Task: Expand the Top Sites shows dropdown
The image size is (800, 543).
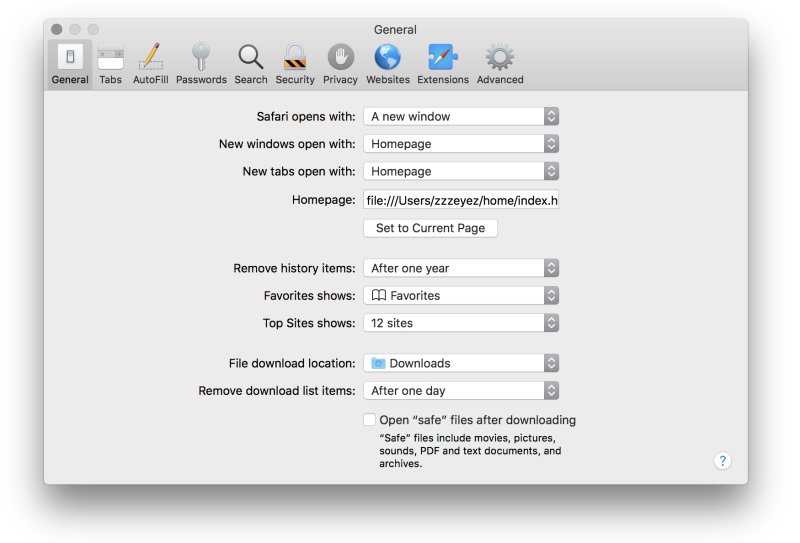Action: pos(461,323)
